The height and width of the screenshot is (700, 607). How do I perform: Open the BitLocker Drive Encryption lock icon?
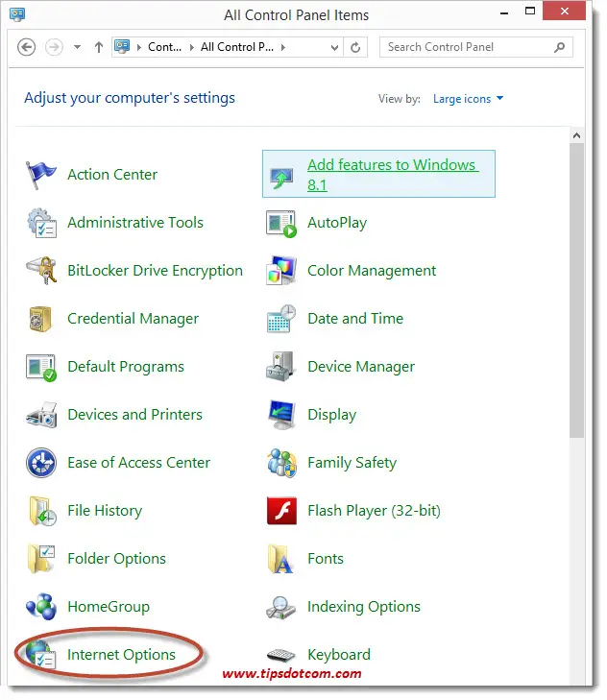coord(41,271)
